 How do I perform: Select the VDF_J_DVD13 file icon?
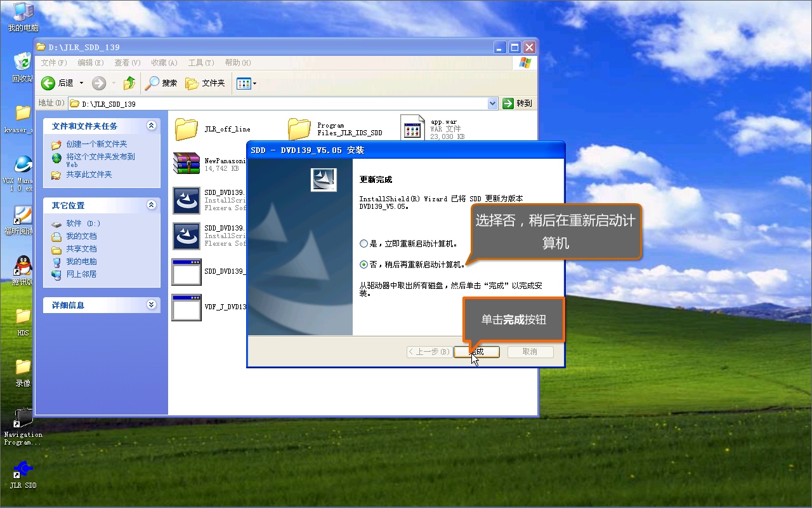[x=187, y=307]
